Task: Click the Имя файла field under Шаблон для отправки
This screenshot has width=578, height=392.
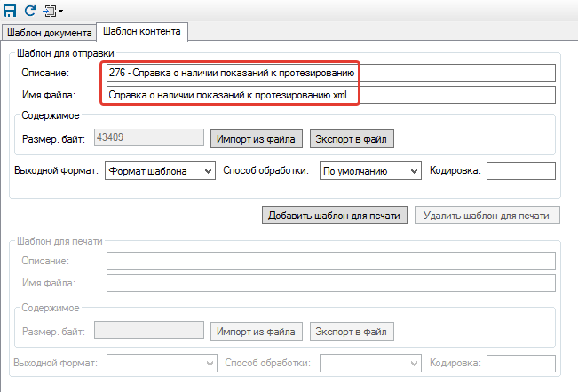Action: 330,95
